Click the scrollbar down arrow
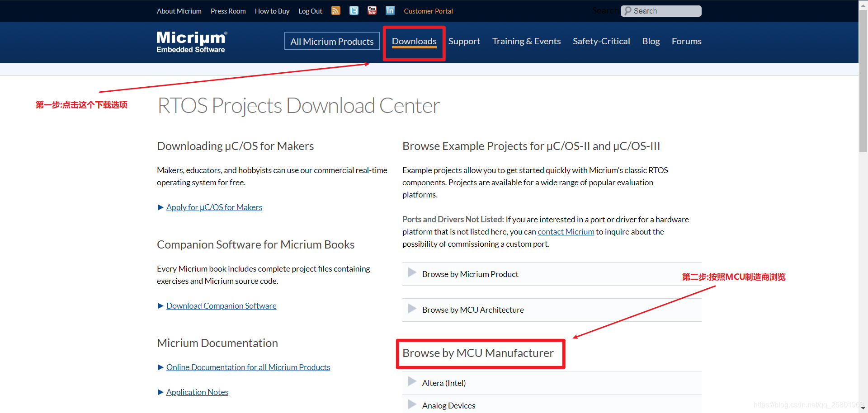The height and width of the screenshot is (413, 868). pos(863,408)
